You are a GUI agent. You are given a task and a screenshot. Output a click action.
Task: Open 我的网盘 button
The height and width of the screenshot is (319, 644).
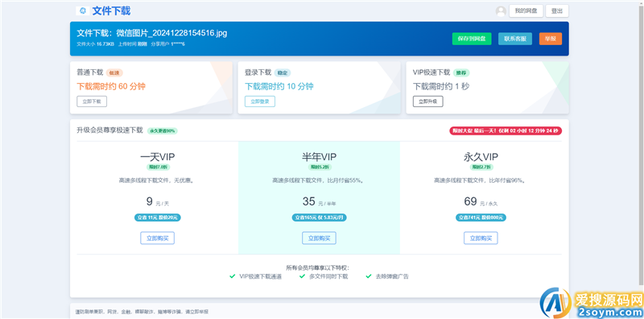point(526,11)
